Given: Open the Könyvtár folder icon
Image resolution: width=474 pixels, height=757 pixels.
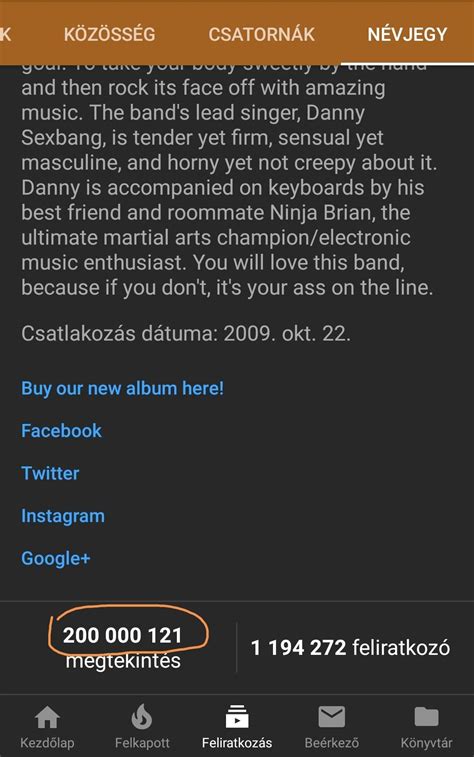Looking at the screenshot, I should tap(426, 716).
